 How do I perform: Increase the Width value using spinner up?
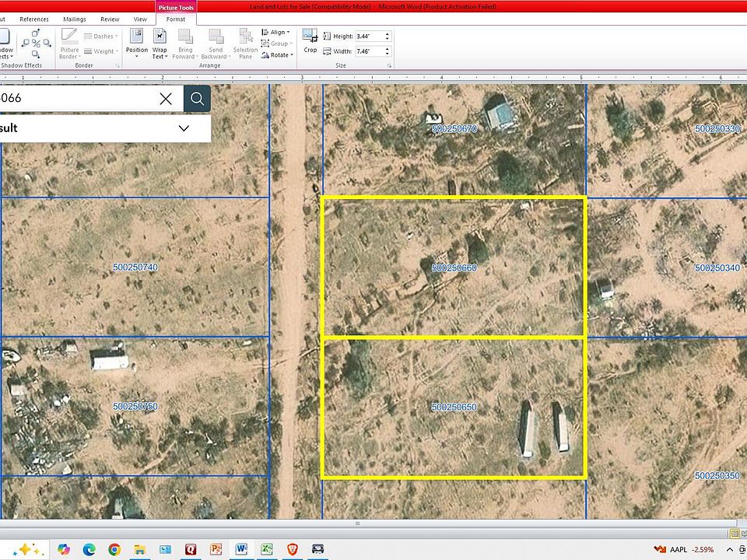(388, 48)
